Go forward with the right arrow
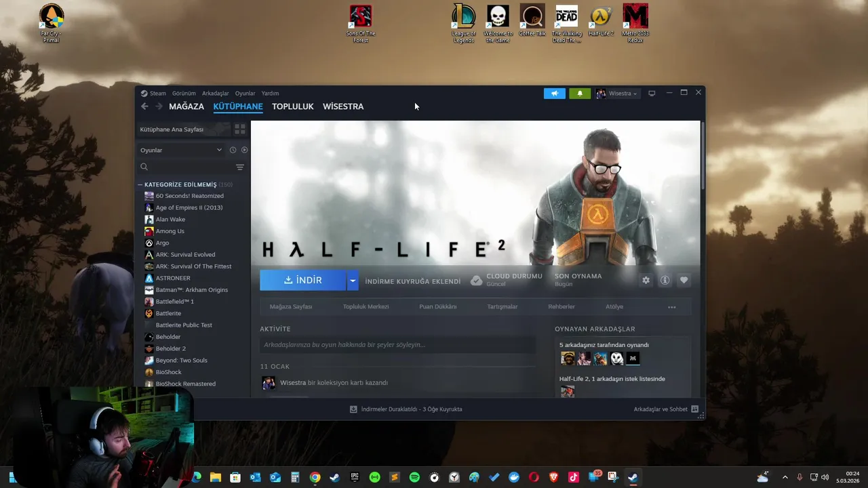 159,106
